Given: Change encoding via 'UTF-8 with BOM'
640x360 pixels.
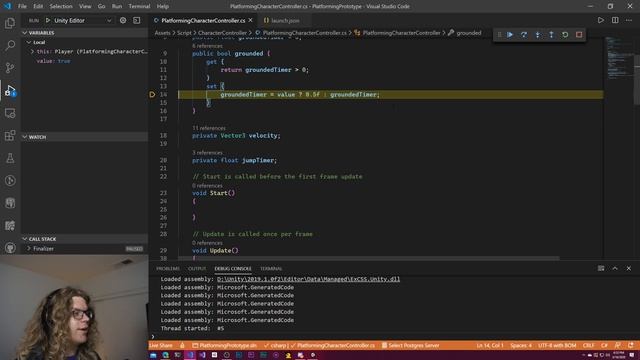Looking at the screenshot, I should [x=557, y=345].
